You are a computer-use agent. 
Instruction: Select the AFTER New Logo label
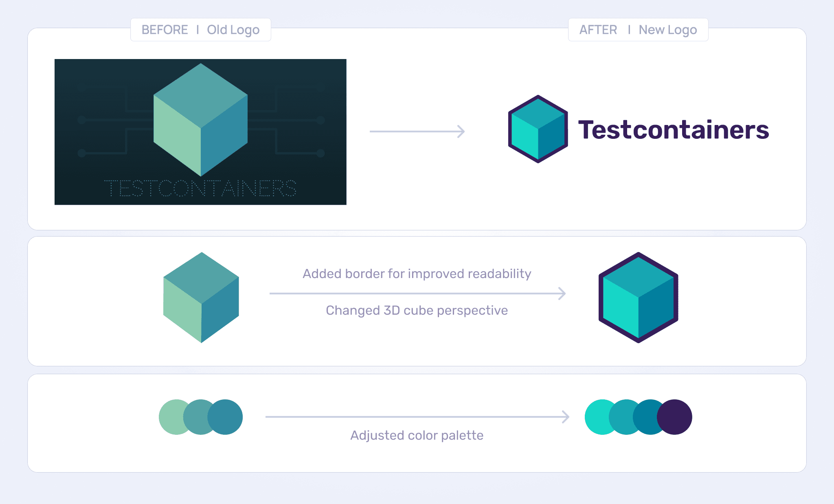638,30
